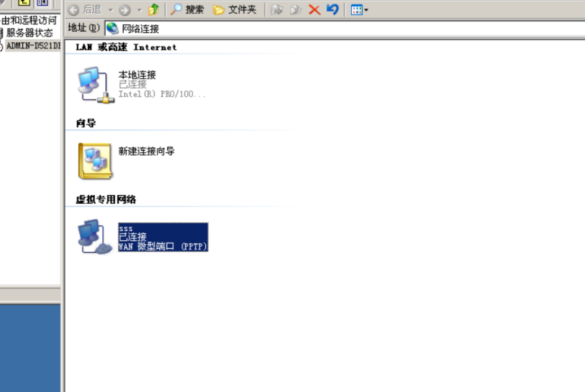Image resolution: width=585 pixels, height=392 pixels.
Task: Click the red Delete X icon
Action: [x=315, y=10]
